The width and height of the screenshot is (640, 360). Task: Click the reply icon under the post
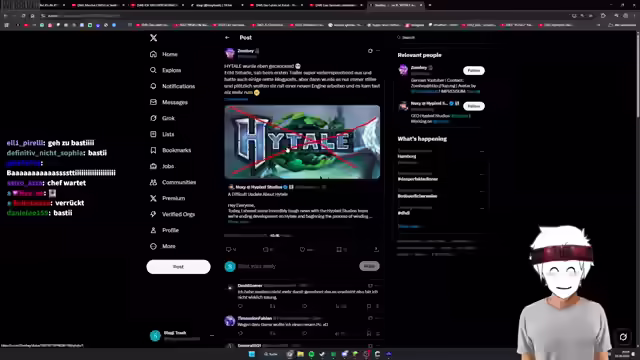(229, 249)
